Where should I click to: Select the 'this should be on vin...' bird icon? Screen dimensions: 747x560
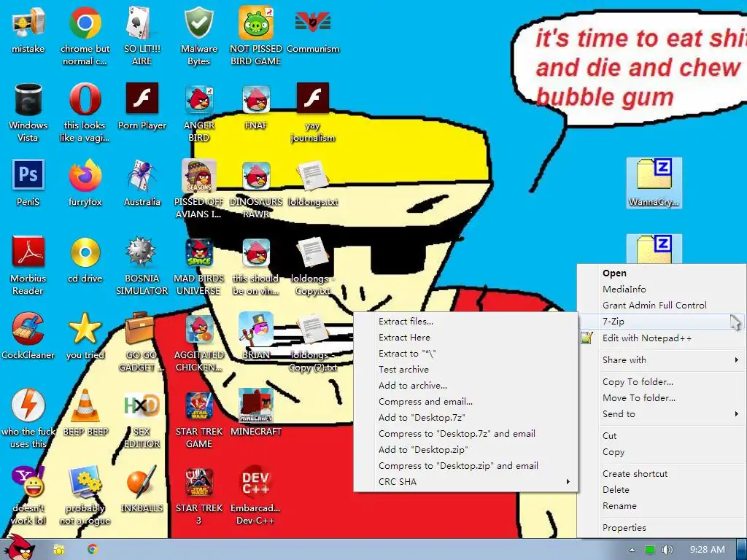256,252
